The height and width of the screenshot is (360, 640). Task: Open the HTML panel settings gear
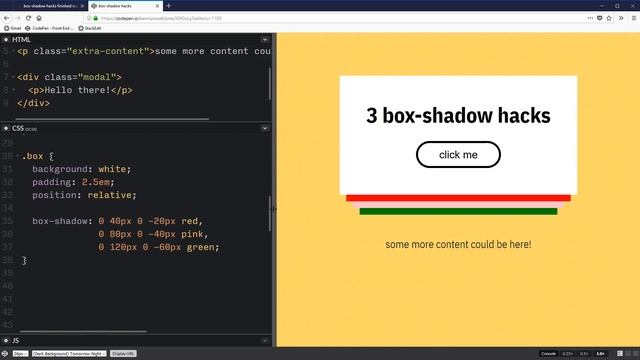6,40
